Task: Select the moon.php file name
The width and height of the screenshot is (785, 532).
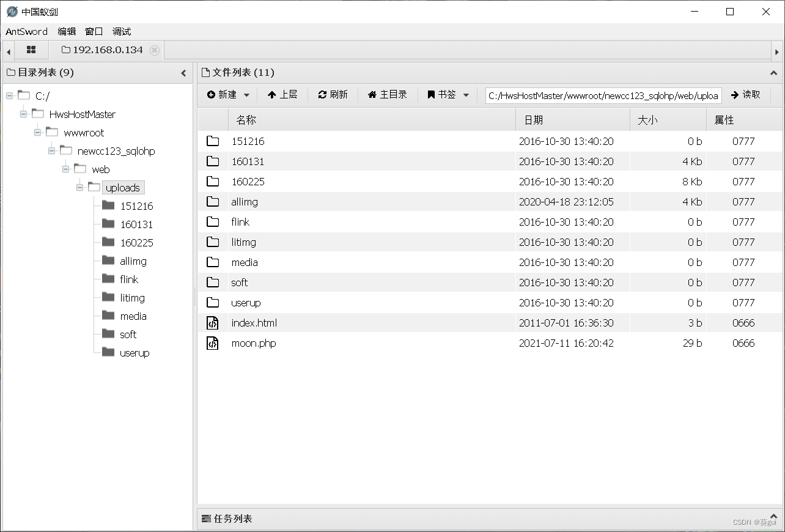Action: pyautogui.click(x=254, y=343)
